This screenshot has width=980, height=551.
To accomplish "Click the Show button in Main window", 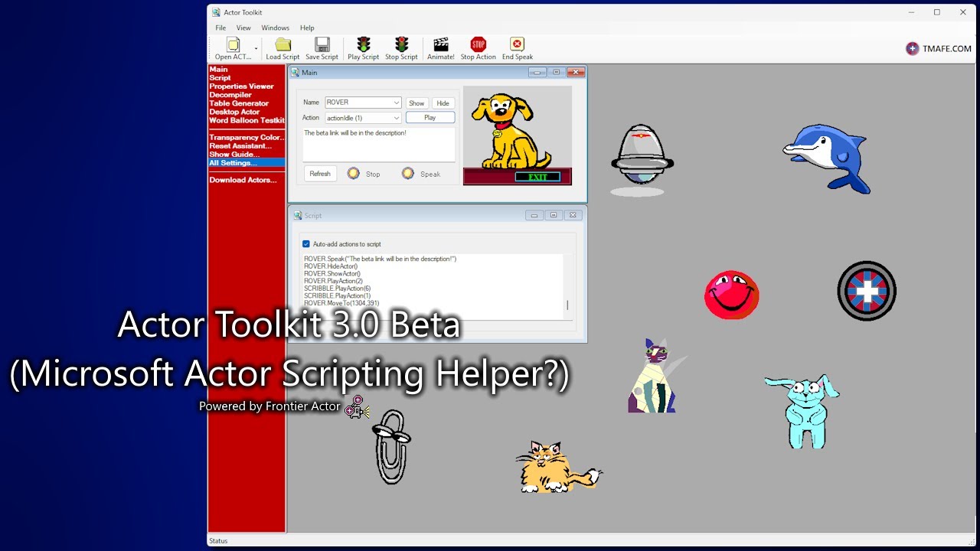I will (x=416, y=103).
